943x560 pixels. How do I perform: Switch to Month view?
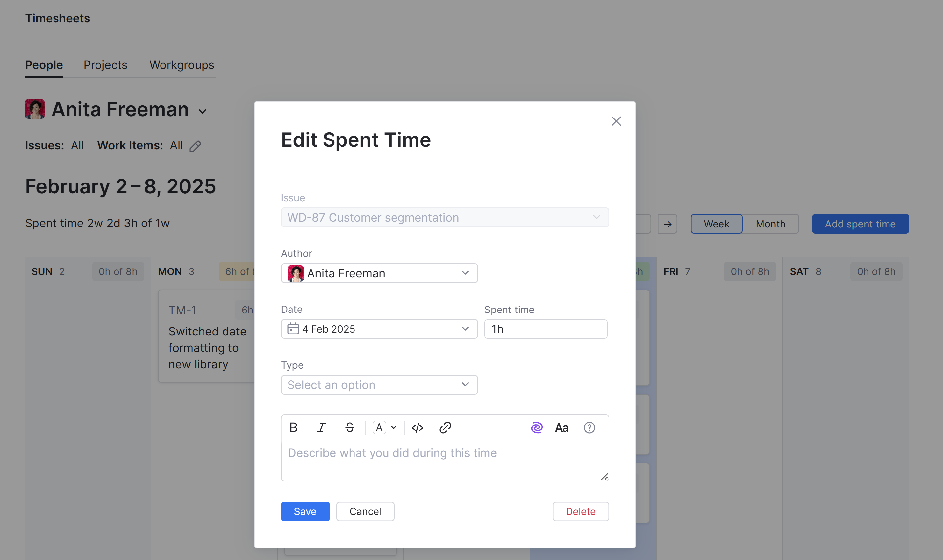point(770,224)
